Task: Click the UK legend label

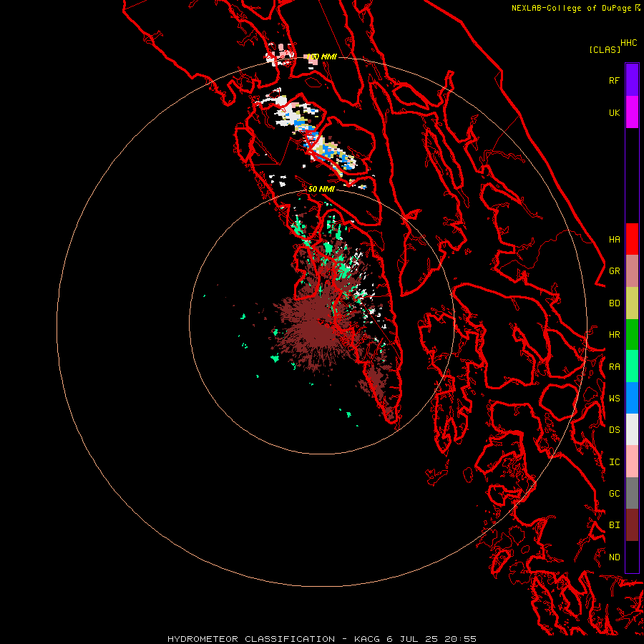Action: 614,112
